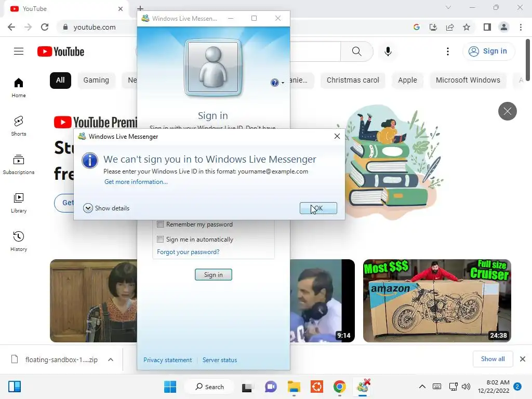Reload the YouTube page
The width and height of the screenshot is (532, 399).
point(45,27)
